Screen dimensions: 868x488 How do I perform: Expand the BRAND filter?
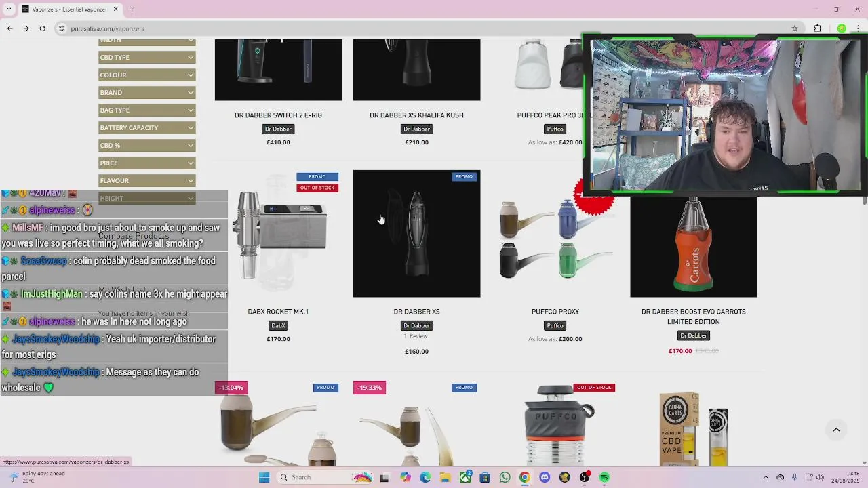146,92
